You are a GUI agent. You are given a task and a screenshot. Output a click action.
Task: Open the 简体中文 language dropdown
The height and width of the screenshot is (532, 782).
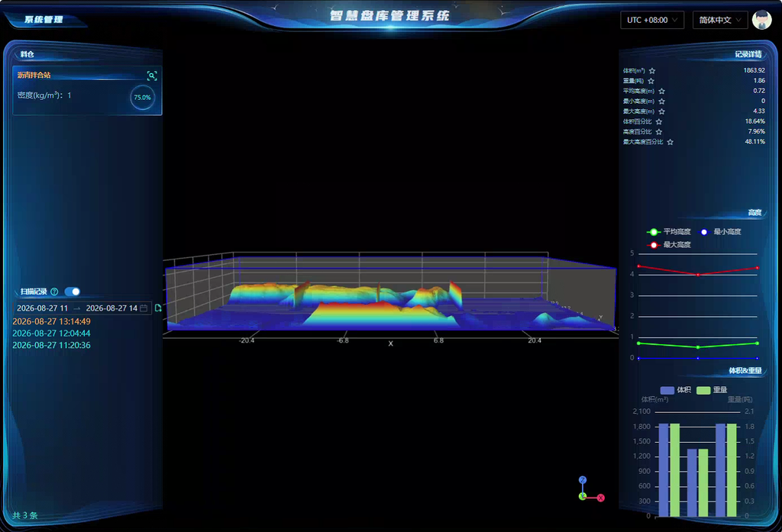pos(720,20)
